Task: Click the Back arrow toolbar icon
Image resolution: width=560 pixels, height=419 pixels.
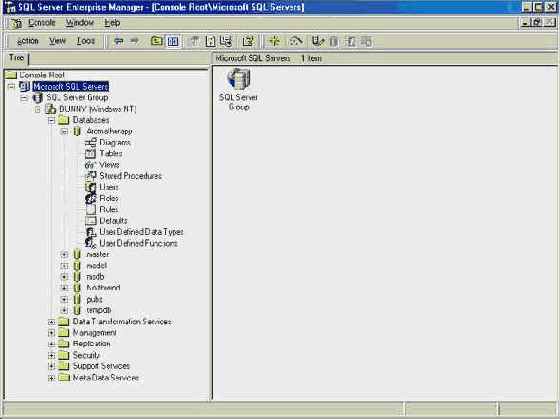Action: (x=119, y=41)
